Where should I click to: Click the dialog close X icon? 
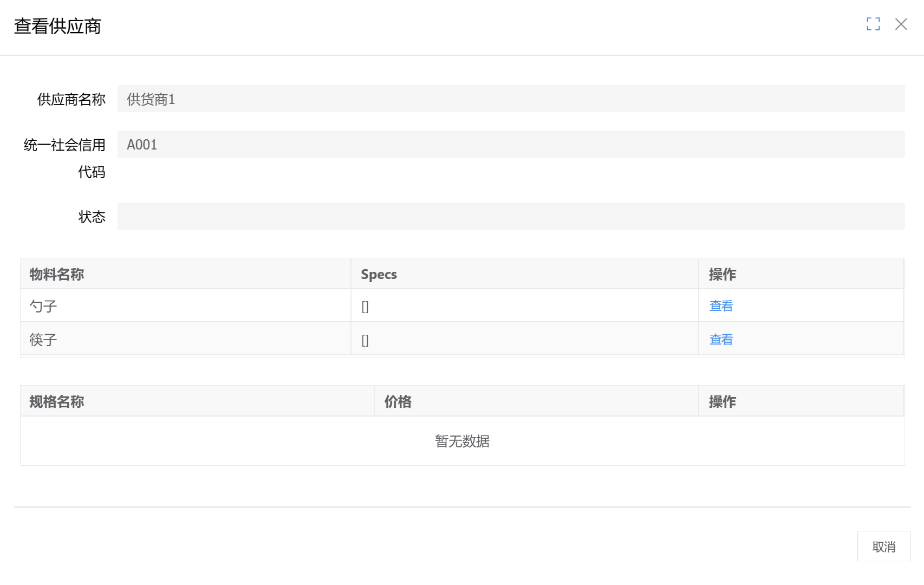point(901,24)
